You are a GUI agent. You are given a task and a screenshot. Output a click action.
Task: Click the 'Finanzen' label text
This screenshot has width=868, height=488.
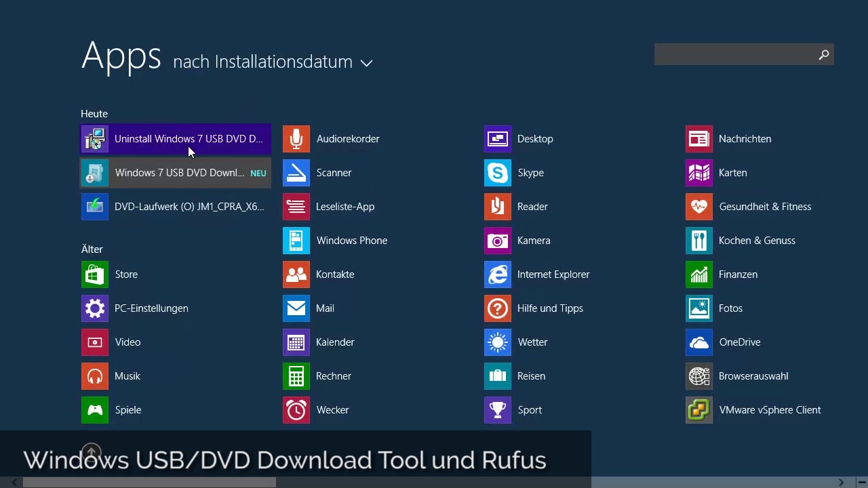(738, 274)
